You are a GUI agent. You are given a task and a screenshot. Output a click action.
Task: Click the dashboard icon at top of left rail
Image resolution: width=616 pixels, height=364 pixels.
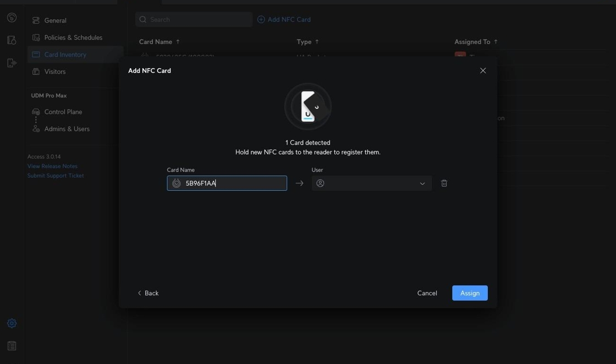point(12,18)
